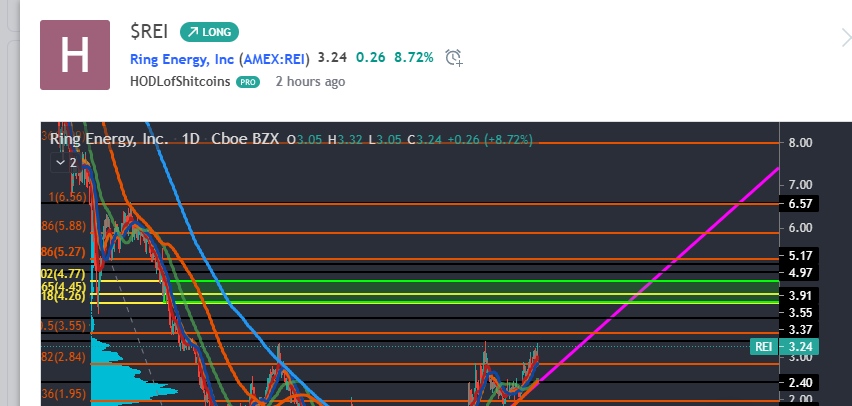Click the 4.97 price axis label
This screenshot has height=406, width=852.
799,272
